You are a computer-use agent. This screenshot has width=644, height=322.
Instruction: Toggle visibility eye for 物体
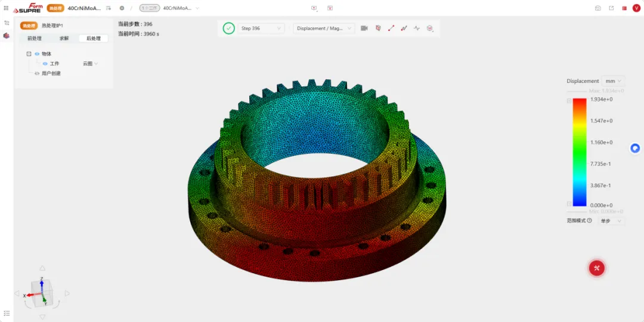click(37, 54)
